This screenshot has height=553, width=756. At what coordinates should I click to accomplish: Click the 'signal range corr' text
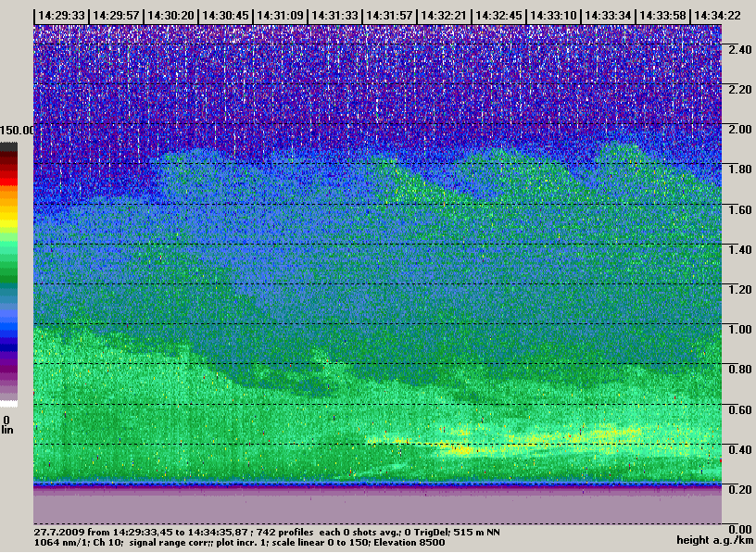click(x=170, y=543)
